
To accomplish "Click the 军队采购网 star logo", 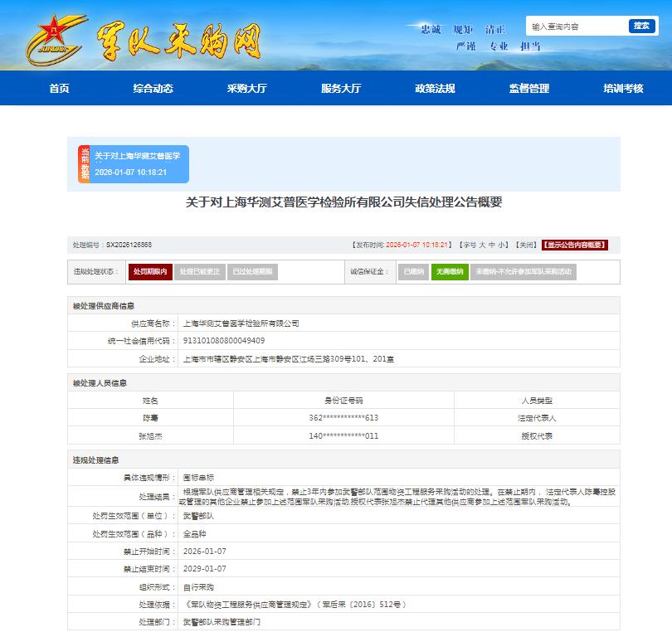I will click(x=56, y=40).
